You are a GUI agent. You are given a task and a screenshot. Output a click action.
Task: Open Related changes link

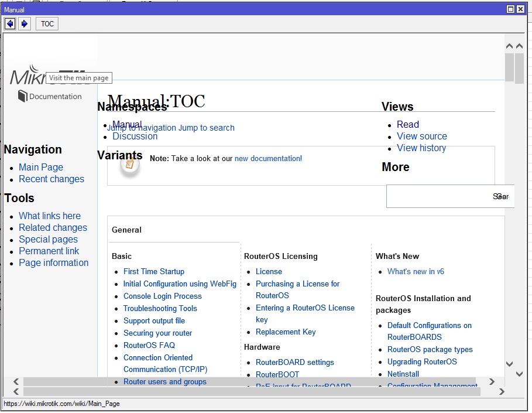point(53,227)
